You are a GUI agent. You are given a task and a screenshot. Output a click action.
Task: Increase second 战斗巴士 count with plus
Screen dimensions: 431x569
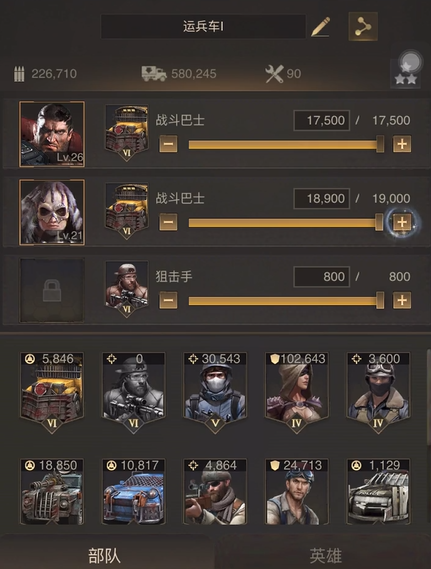[402, 222]
